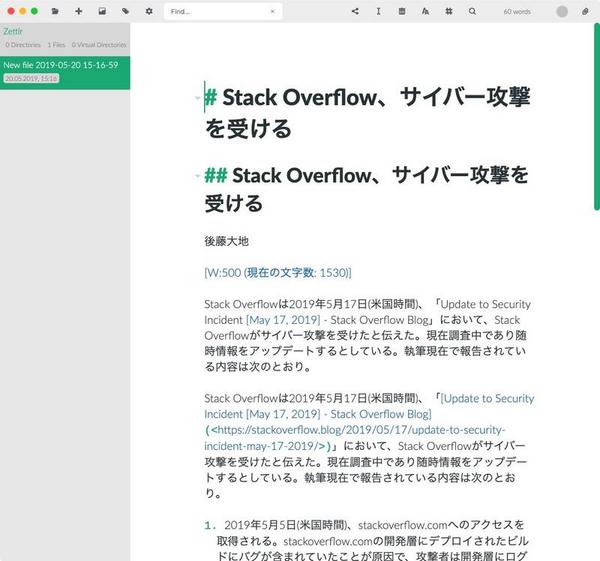Open the font/formatting Aa icon
The width and height of the screenshot is (600, 561).
pos(426,11)
